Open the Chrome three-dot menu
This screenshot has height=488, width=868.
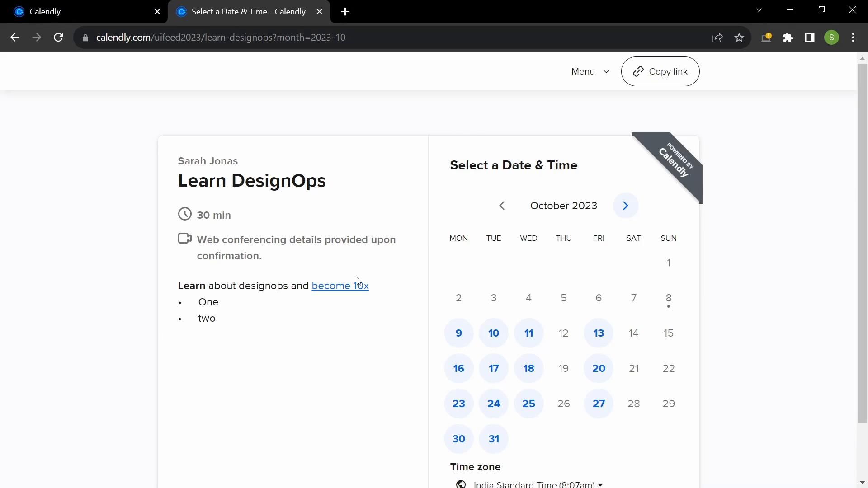point(853,38)
